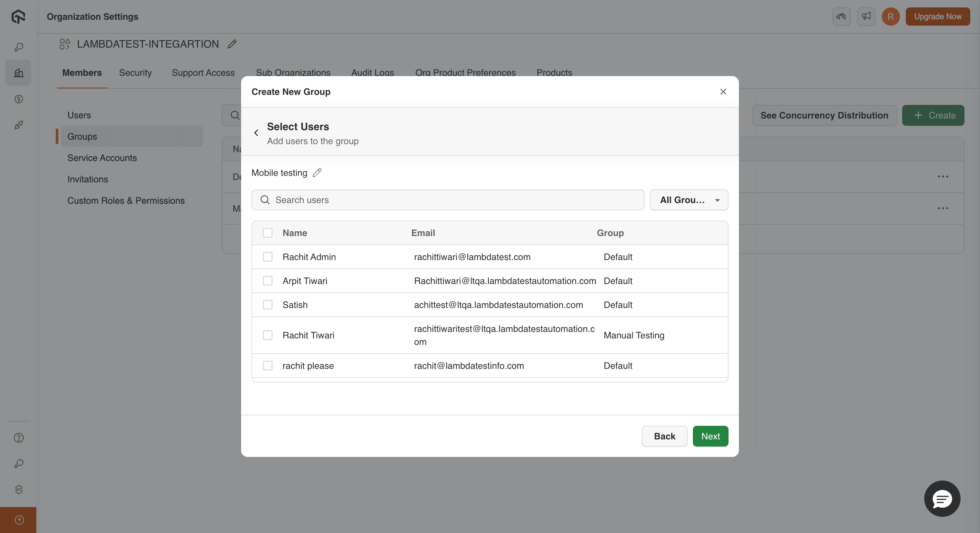Open the announcements megaphone icon in top bar
Screen dimensions: 980x533
(866, 16)
